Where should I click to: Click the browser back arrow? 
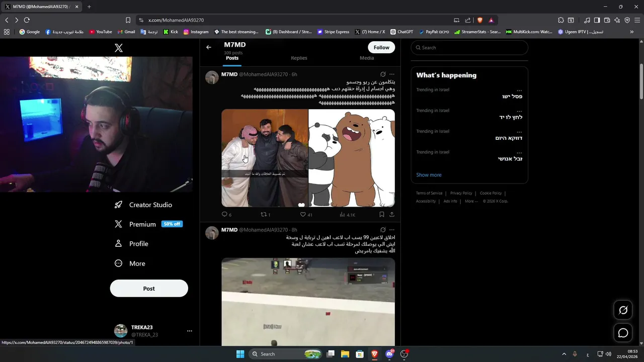tap(7, 20)
